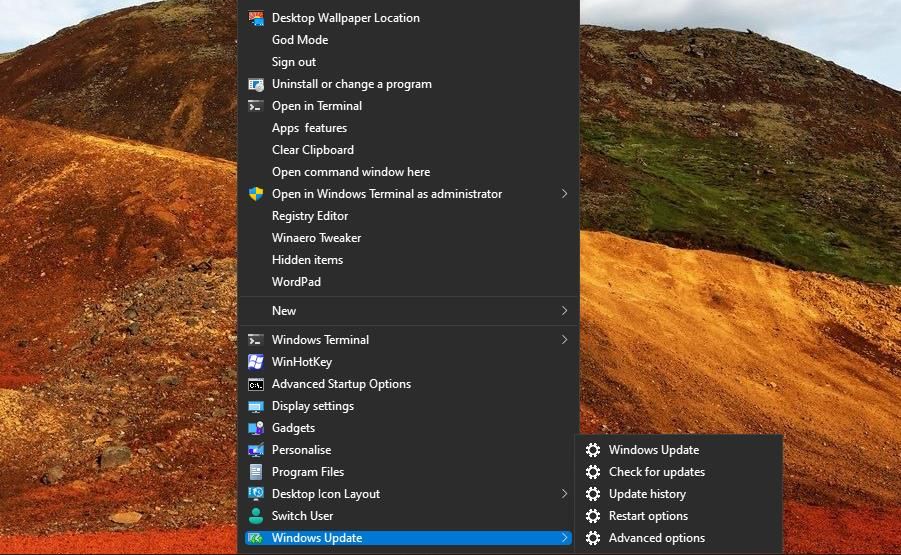
Task: Click gear icon beside Check for updates
Action: [593, 472]
